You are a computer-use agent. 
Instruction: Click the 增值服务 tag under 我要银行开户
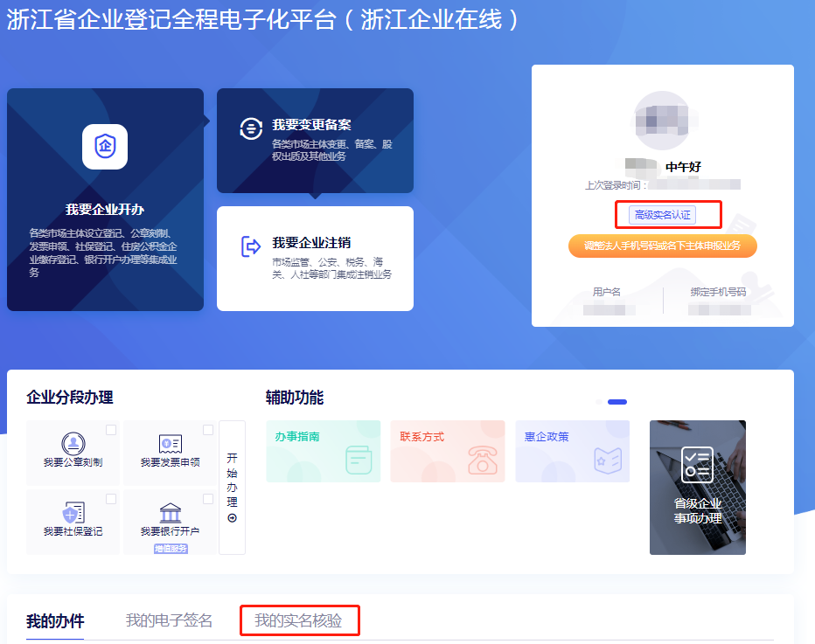171,549
